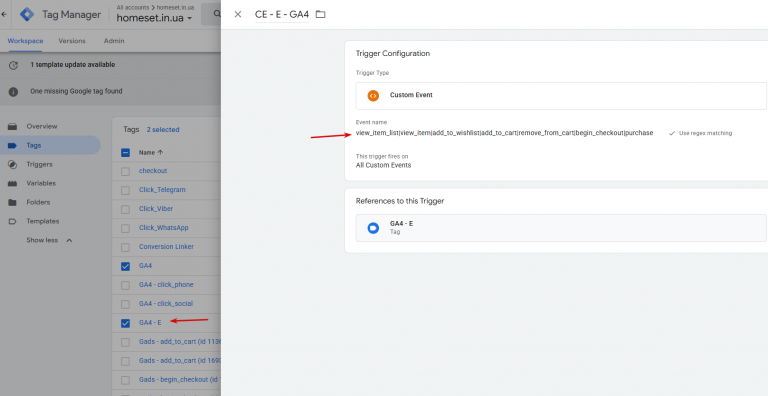Click the search icon in header
Image resolution: width=768 pixels, height=396 pixels.
click(x=217, y=14)
